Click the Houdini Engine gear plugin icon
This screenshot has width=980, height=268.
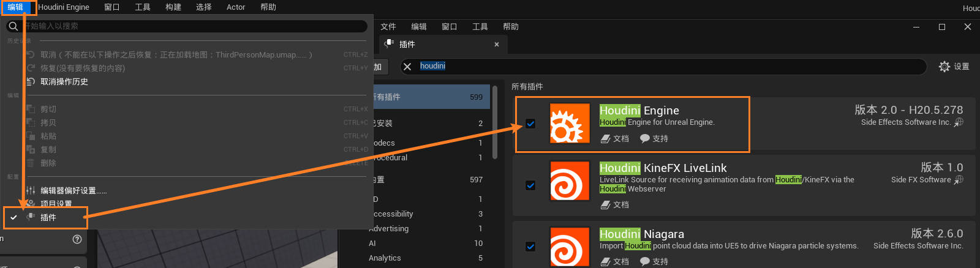tap(570, 123)
